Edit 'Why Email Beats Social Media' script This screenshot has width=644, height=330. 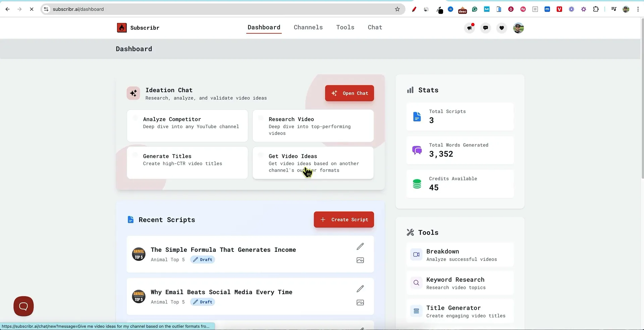click(360, 289)
